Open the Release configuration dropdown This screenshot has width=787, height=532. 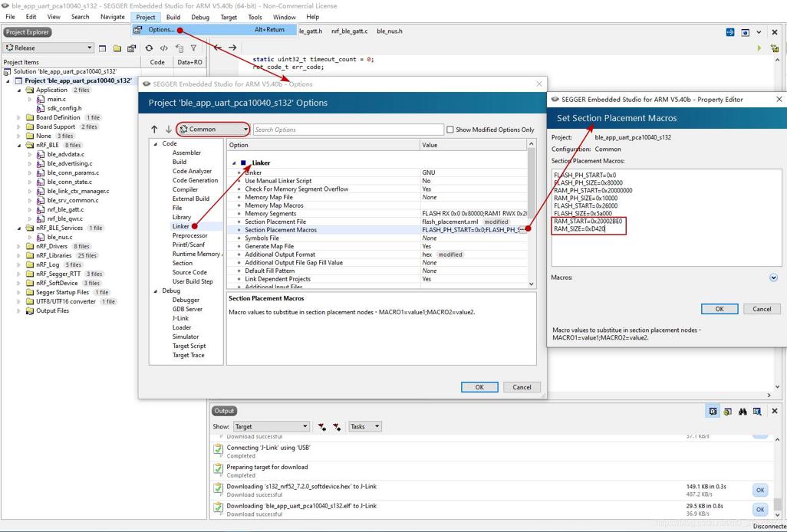tap(48, 48)
